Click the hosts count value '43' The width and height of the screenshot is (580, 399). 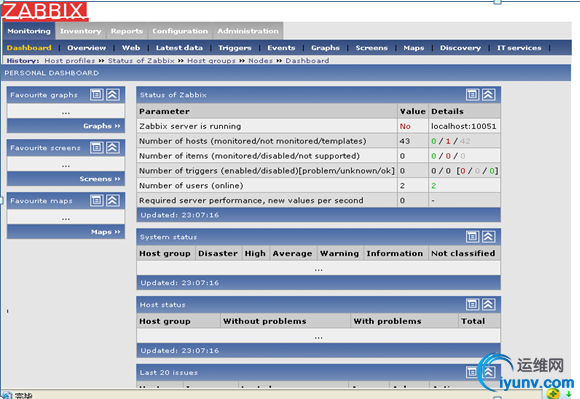405,141
